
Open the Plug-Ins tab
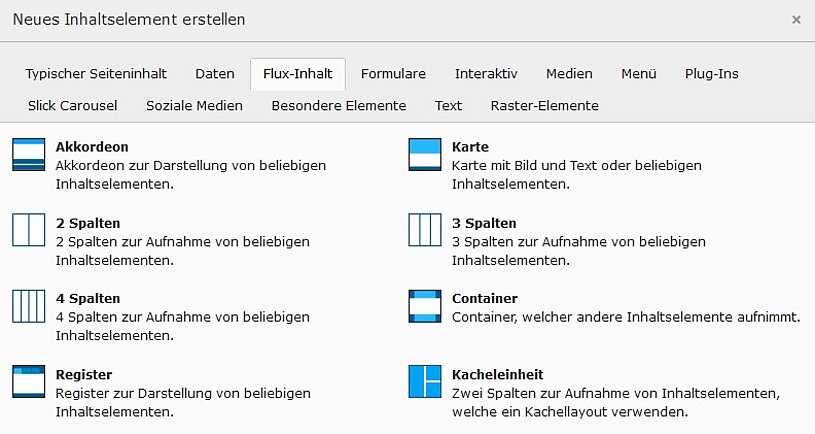(712, 74)
